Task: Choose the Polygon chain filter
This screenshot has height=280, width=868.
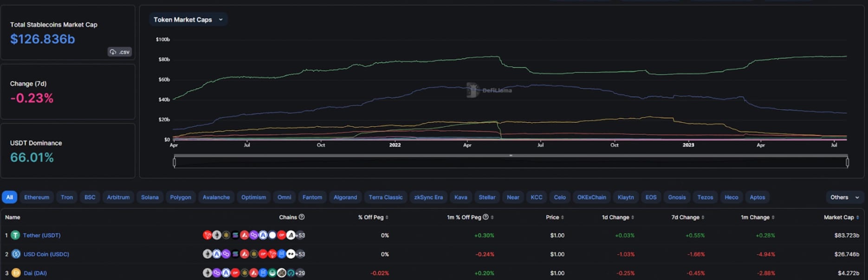Action: (181, 197)
